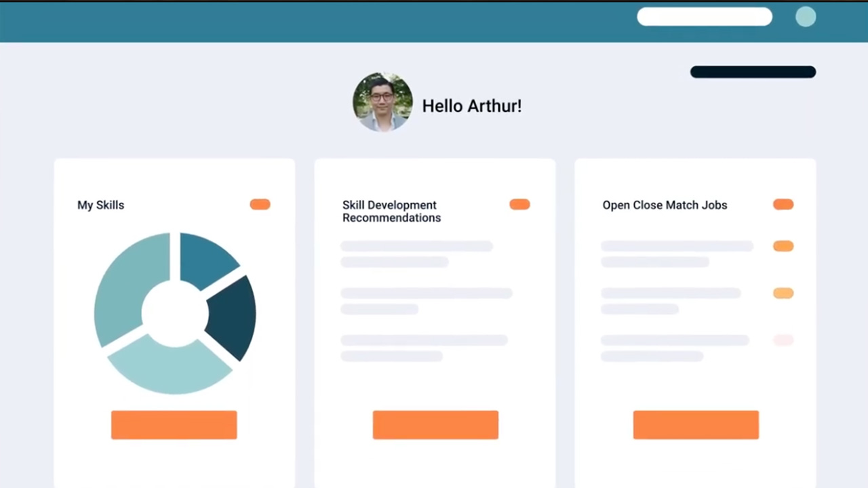
Task: Click 'Open Close Match Jobs' heading
Action: click(665, 205)
